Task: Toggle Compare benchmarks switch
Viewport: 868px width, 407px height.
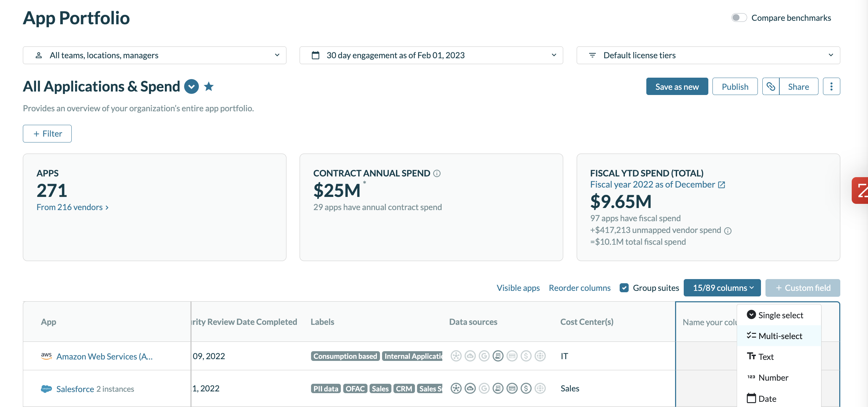Action: click(x=739, y=18)
